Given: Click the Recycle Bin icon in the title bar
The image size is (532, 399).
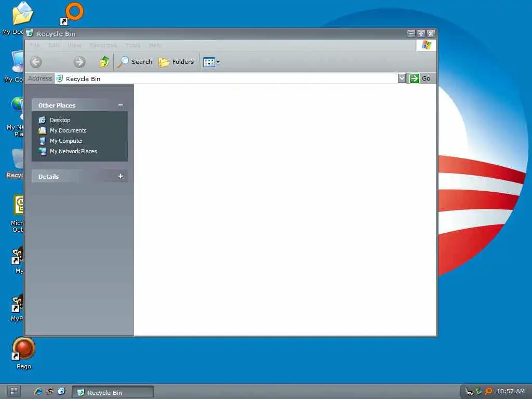Looking at the screenshot, I should [x=30, y=33].
